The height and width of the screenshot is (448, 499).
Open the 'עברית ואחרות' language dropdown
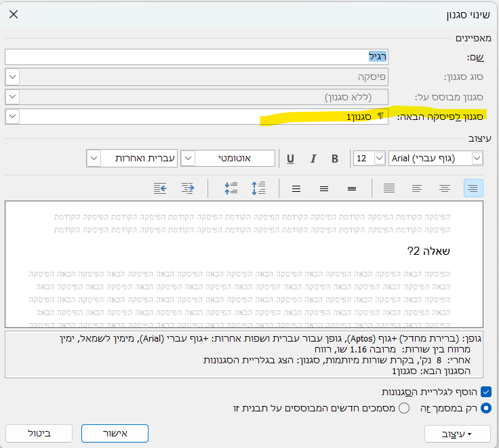coord(94,158)
